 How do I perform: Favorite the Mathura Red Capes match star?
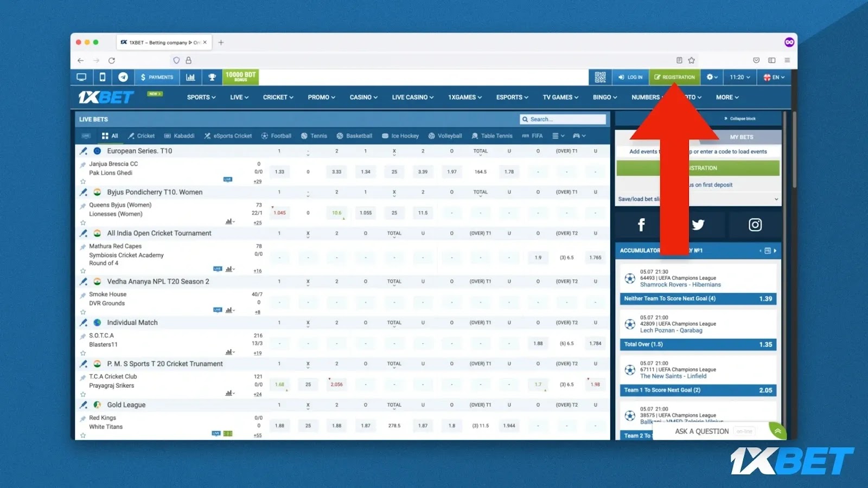[83, 271]
